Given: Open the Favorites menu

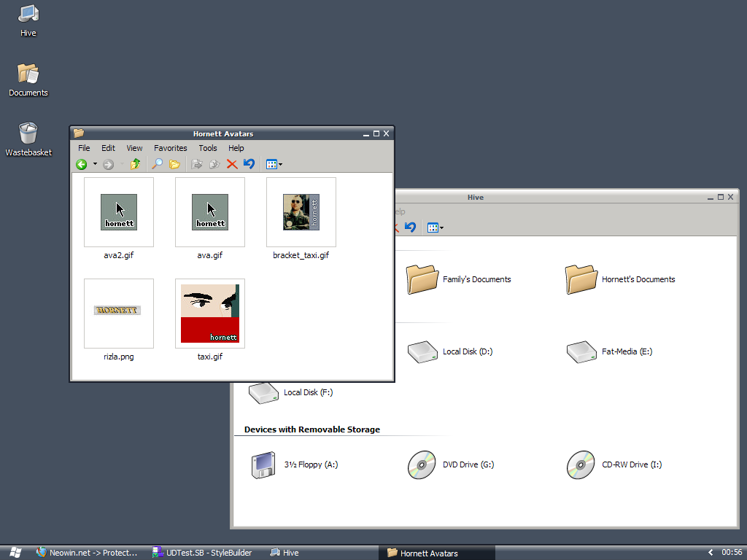Looking at the screenshot, I should pos(170,148).
